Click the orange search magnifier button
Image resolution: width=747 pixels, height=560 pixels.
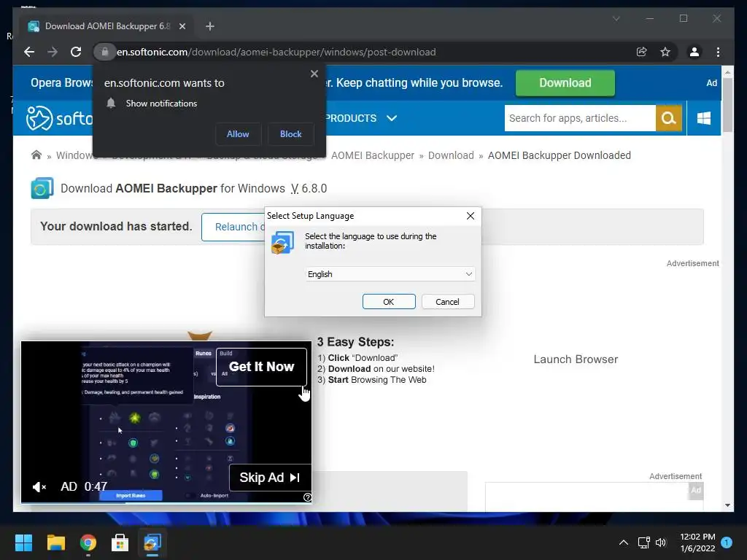(x=669, y=118)
